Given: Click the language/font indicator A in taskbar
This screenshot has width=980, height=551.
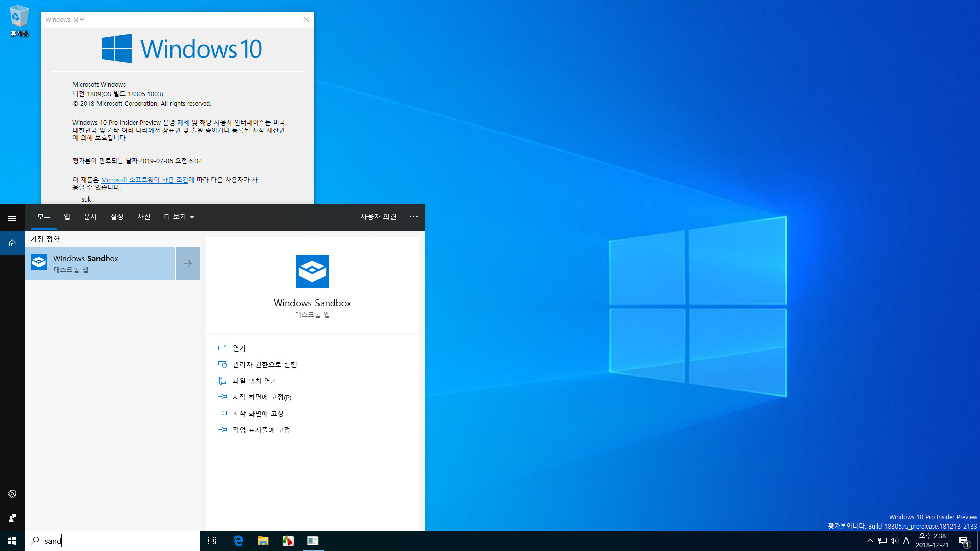Looking at the screenshot, I should (905, 540).
